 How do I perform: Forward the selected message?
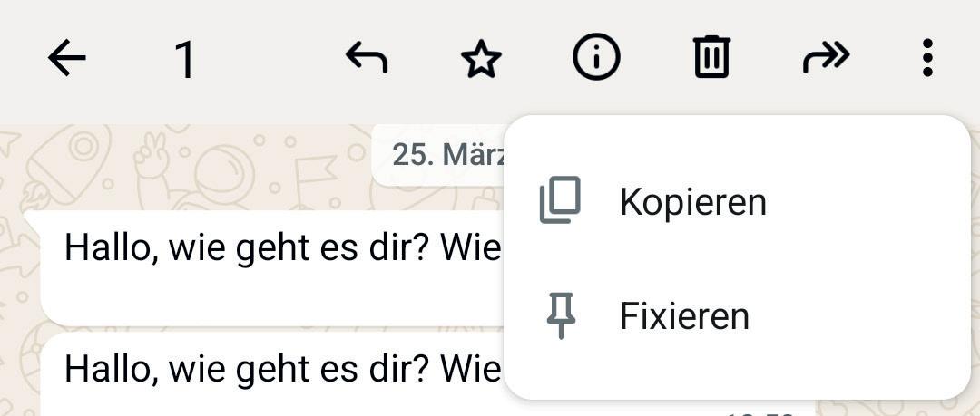826,59
